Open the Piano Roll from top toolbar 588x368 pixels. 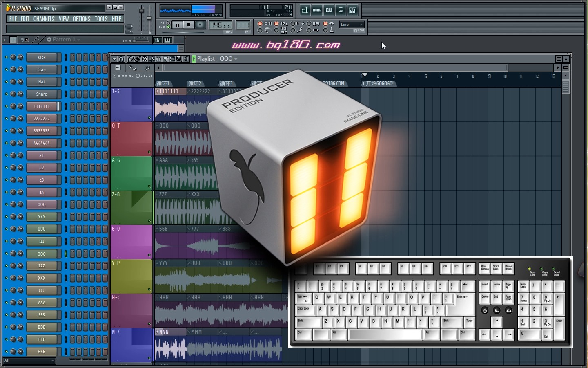point(329,10)
